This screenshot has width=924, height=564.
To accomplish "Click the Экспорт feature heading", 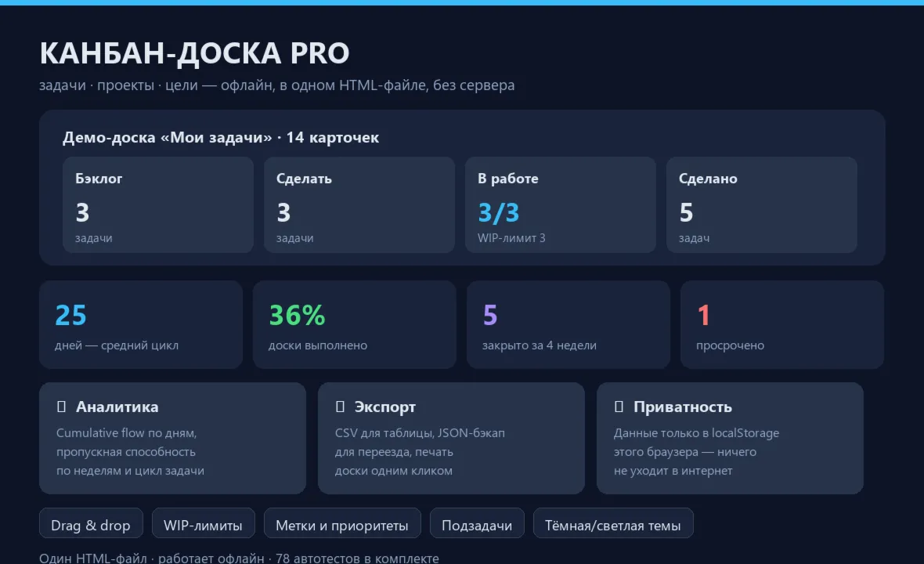I will [384, 407].
